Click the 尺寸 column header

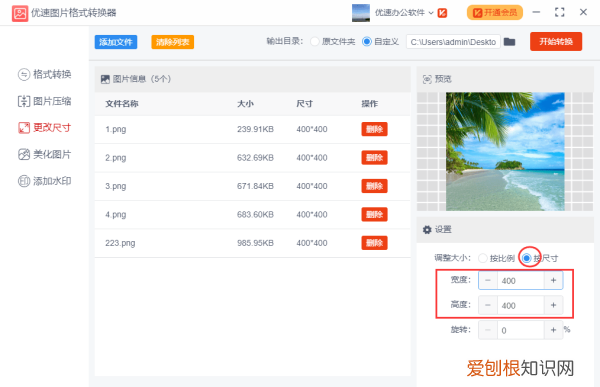305,104
